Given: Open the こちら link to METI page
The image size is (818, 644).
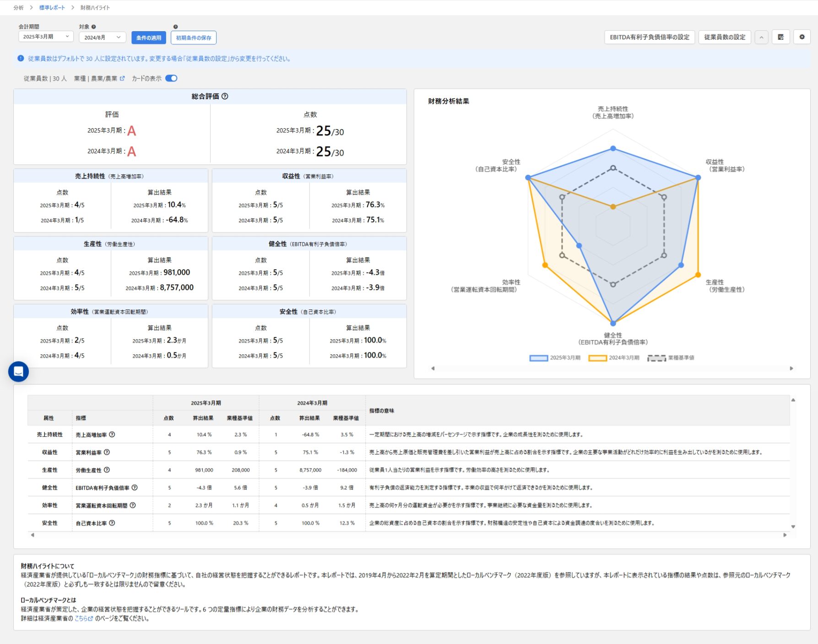Looking at the screenshot, I should click(x=83, y=618).
